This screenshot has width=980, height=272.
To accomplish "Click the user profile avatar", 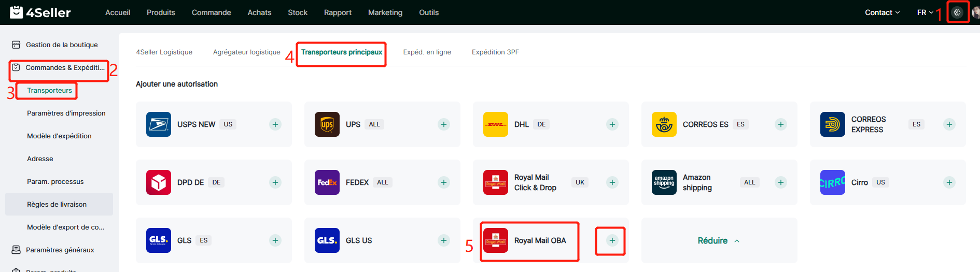I will (975, 12).
